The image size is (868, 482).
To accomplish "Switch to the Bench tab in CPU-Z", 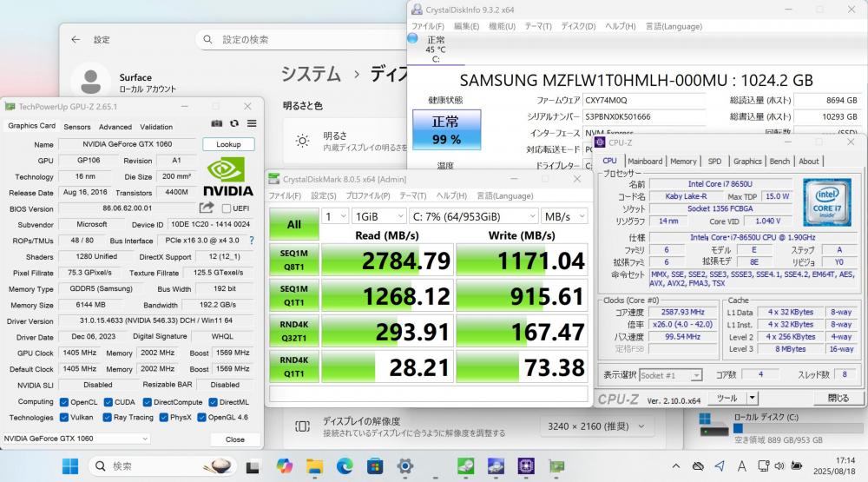I will [779, 162].
